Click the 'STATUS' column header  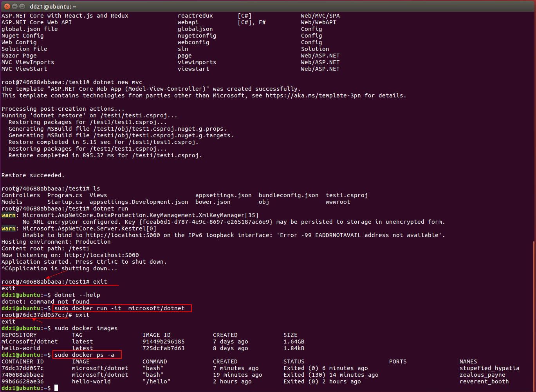[294, 361]
